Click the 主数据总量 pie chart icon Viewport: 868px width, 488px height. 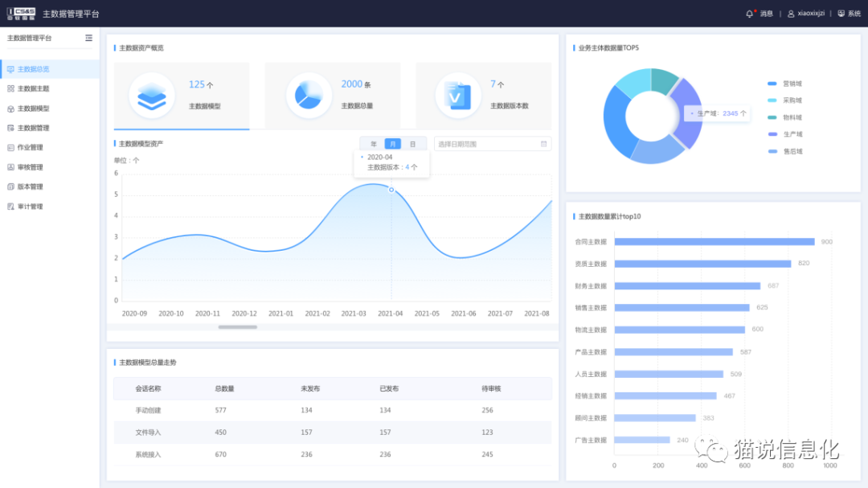tap(309, 96)
